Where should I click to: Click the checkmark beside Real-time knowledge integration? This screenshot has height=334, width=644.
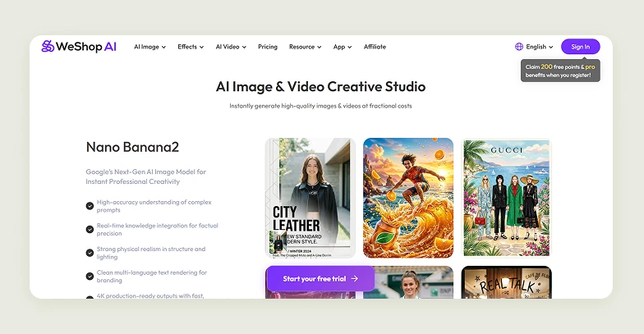[x=90, y=230]
